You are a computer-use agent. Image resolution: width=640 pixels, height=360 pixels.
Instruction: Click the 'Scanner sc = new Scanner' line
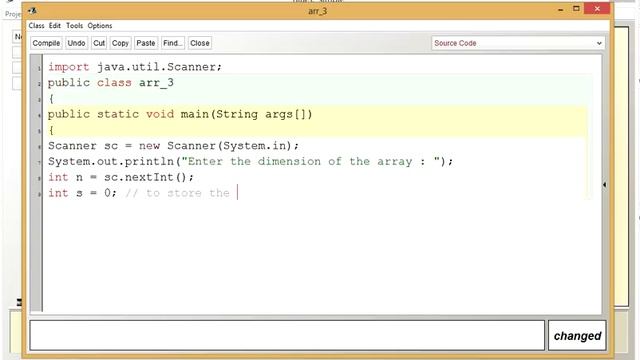coord(173,146)
